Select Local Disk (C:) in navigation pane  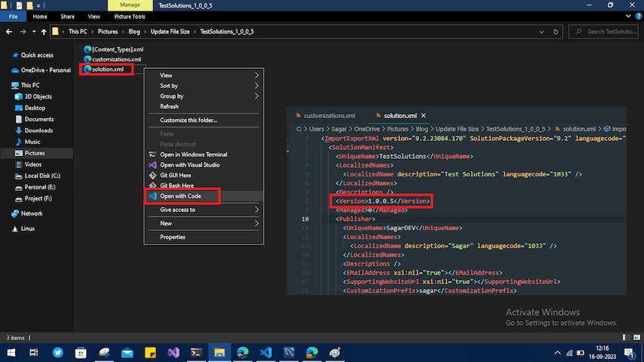42,176
